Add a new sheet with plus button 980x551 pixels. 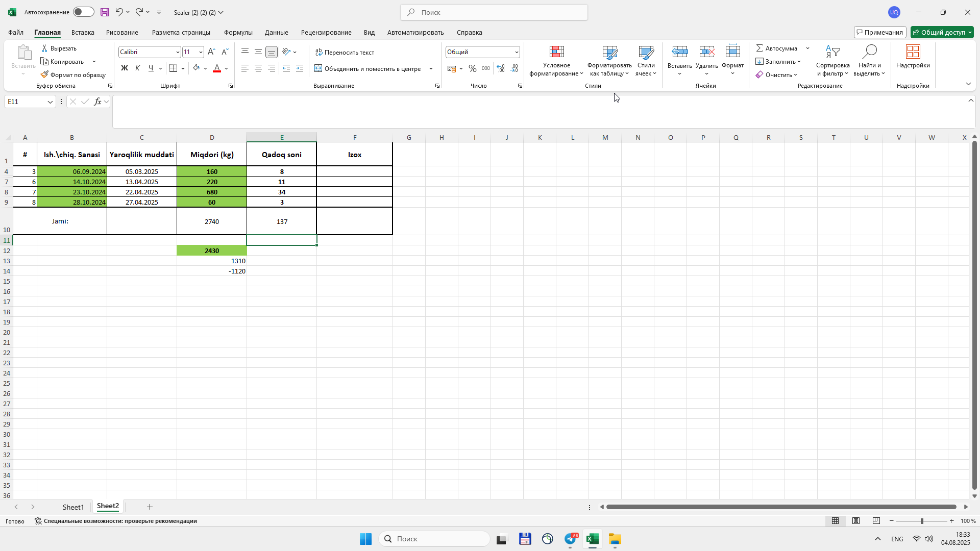[x=150, y=507]
